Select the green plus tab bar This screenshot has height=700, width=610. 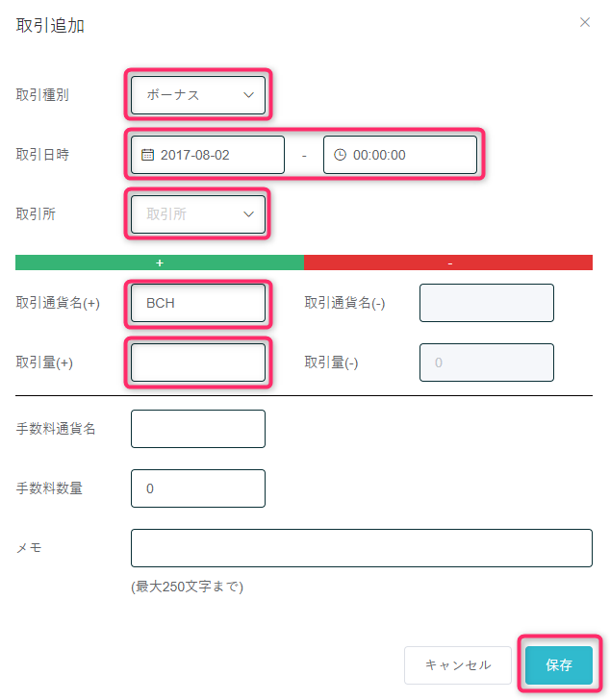click(x=160, y=262)
